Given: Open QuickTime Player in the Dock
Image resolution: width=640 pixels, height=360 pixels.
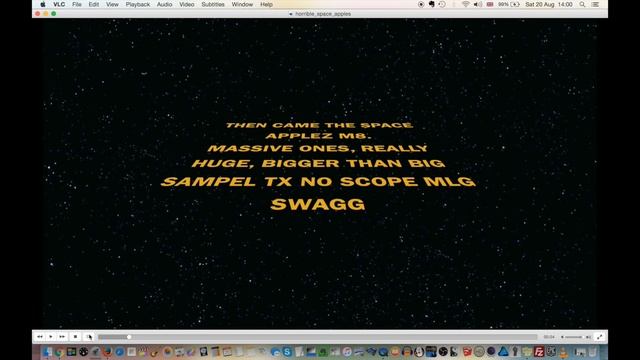Looking at the screenshot, I should coord(383,352).
